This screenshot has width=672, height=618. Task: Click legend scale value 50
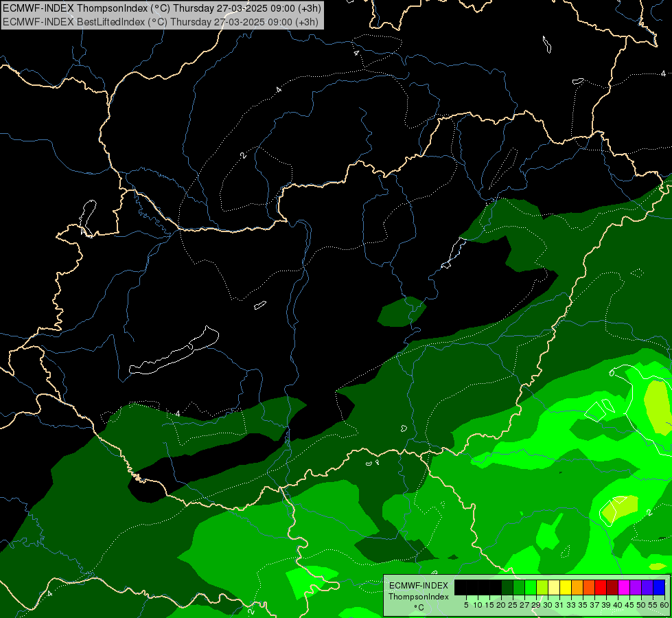(x=641, y=605)
